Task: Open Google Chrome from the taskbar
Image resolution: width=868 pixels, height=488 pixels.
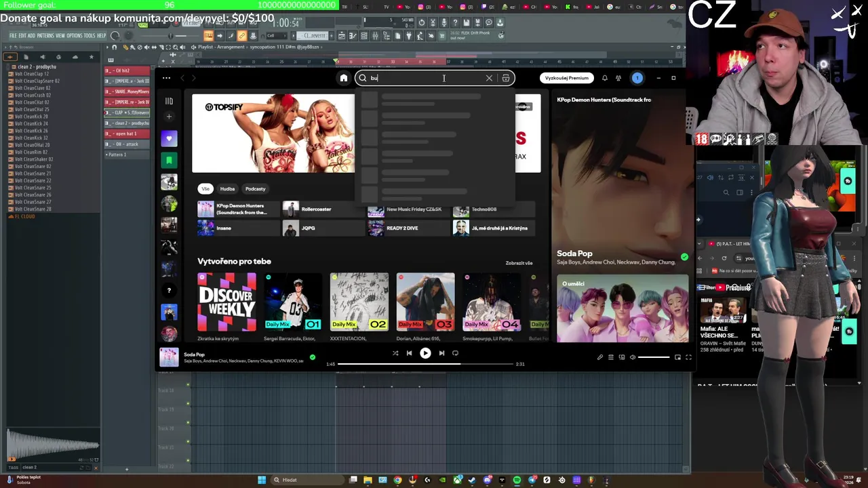Action: [x=398, y=480]
